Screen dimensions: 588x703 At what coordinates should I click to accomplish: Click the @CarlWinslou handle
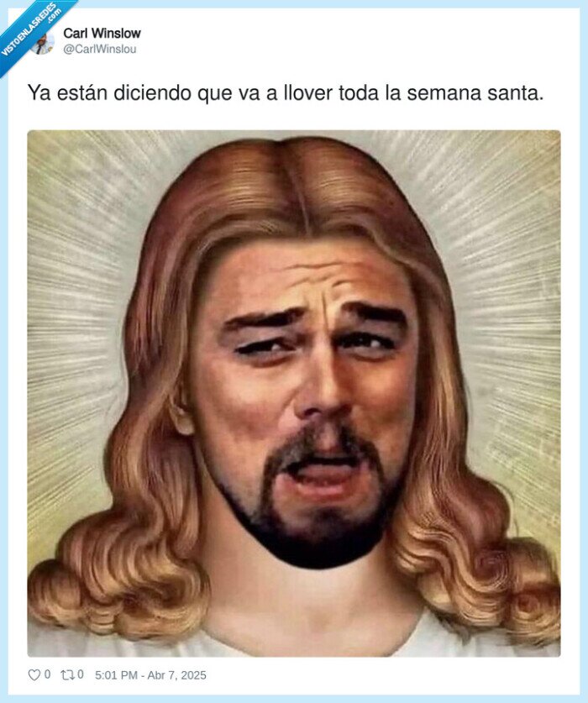[x=100, y=49]
